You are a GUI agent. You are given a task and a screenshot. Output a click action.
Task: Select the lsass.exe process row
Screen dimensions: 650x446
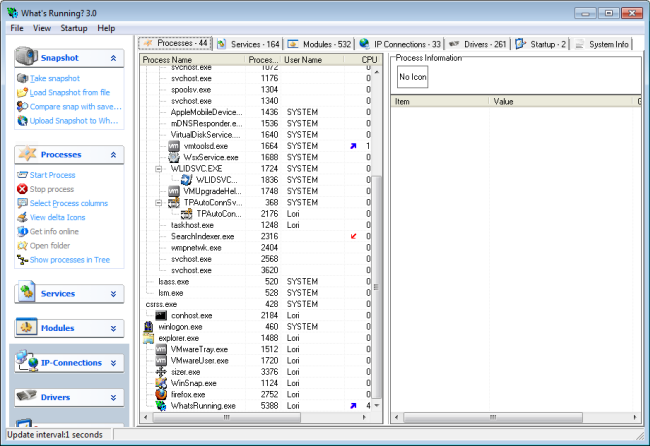(x=256, y=281)
